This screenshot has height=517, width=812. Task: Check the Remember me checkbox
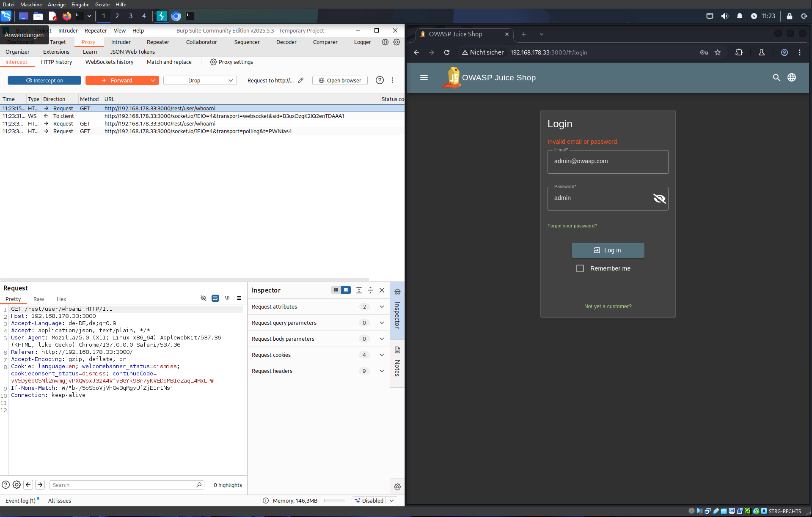[580, 268]
